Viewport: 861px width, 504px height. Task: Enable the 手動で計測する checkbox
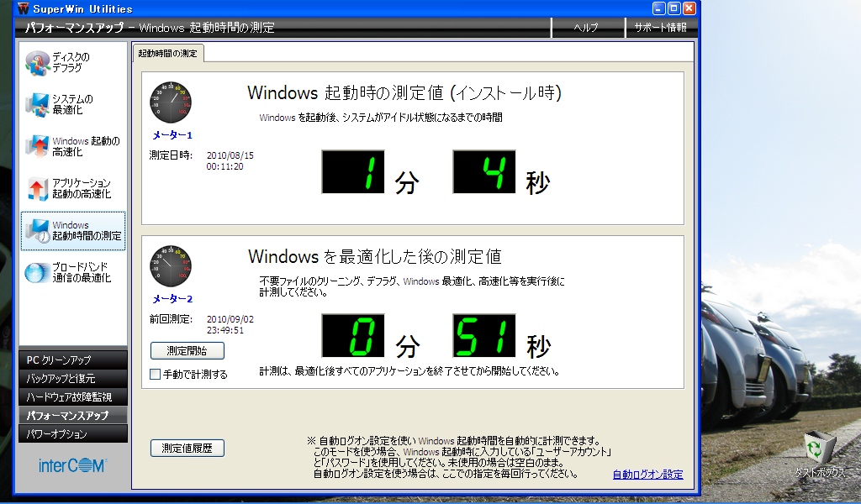(155, 374)
